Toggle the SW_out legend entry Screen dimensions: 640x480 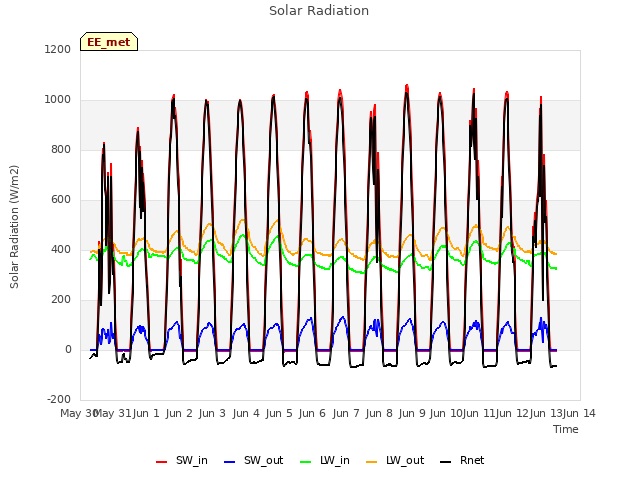pyautogui.click(x=253, y=460)
